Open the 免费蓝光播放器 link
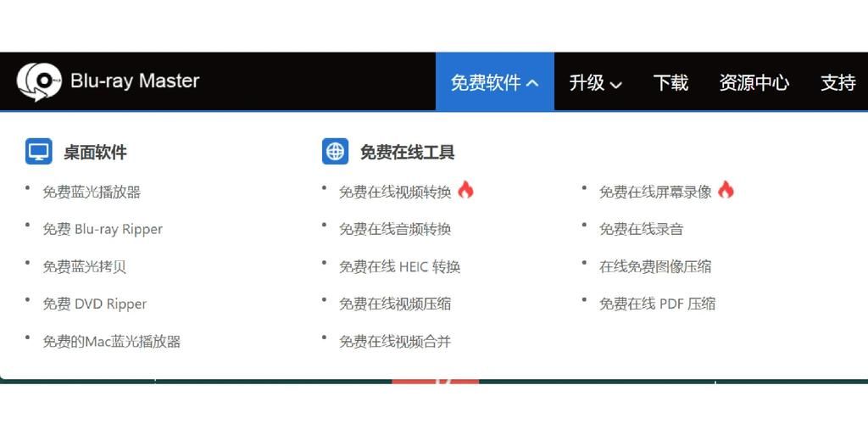The height and width of the screenshot is (424, 868). [92, 192]
